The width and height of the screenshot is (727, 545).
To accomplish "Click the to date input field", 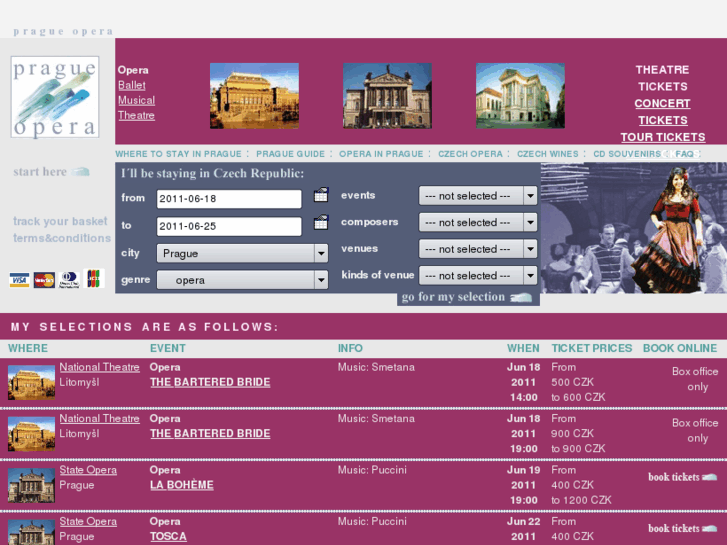I will coord(229,226).
